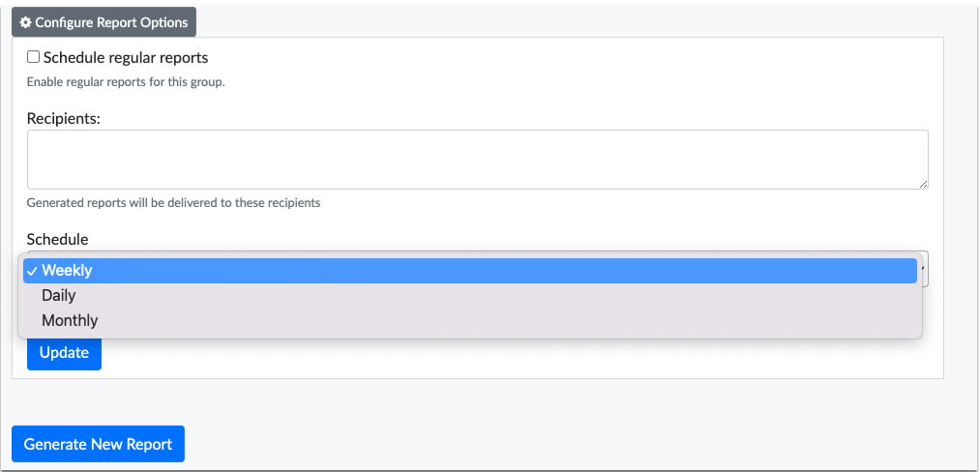Click the Schedule field label
The image size is (980, 472).
pyautogui.click(x=57, y=239)
